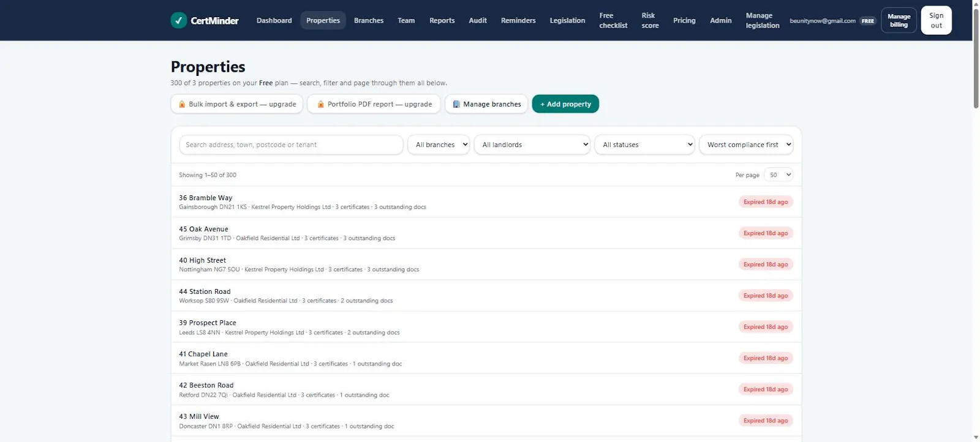Click the Expired badge for 40 High Street
The width and height of the screenshot is (980, 442).
tap(766, 264)
